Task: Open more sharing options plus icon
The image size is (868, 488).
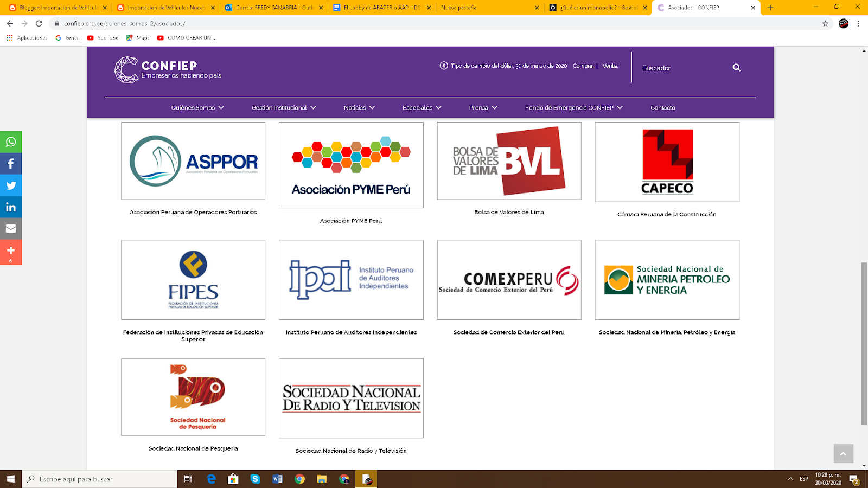Action: (11, 252)
